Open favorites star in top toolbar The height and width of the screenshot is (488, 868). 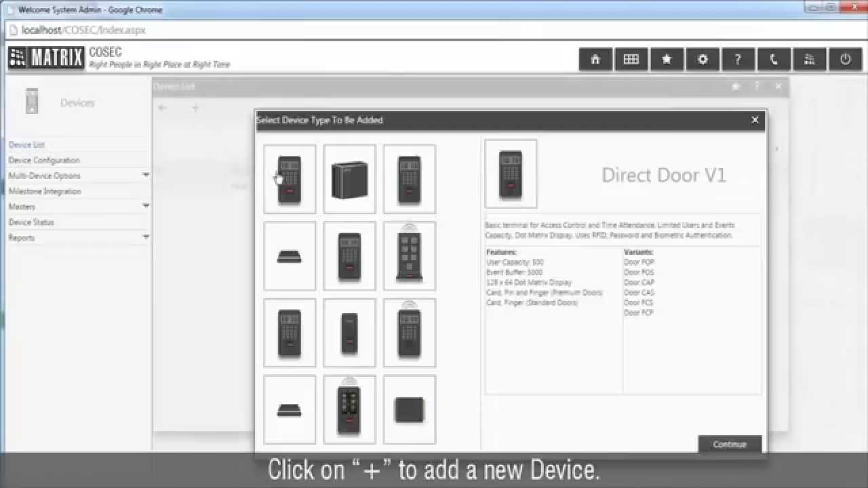(667, 59)
